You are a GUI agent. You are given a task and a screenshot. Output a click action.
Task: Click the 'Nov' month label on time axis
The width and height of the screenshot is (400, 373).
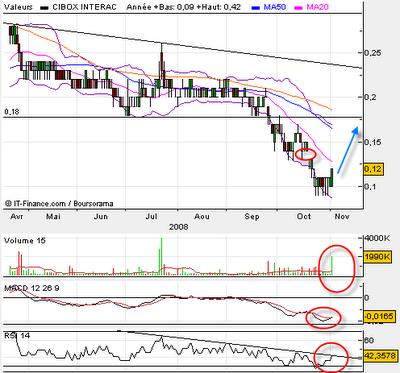coord(342,216)
